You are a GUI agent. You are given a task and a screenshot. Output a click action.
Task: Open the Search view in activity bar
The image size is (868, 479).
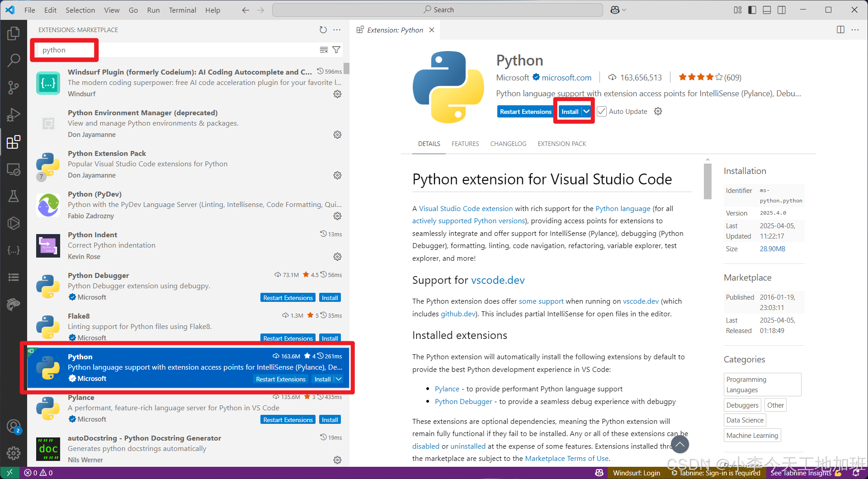click(14, 60)
